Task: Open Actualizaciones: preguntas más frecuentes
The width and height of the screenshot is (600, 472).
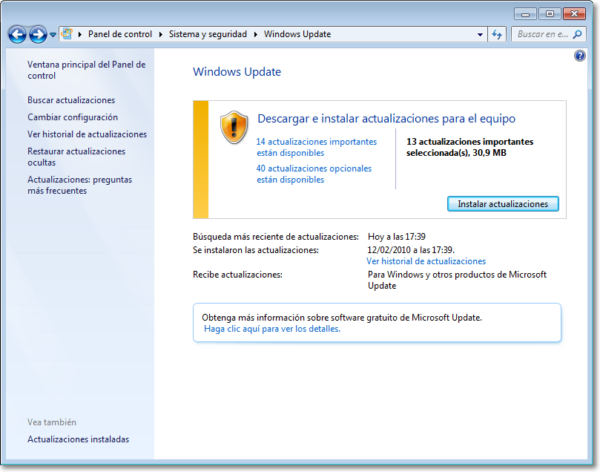Action: click(80, 185)
